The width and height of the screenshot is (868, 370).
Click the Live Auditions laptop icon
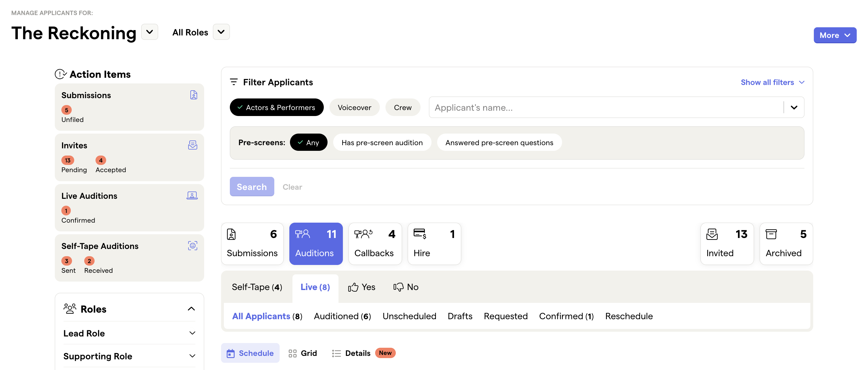click(x=192, y=195)
